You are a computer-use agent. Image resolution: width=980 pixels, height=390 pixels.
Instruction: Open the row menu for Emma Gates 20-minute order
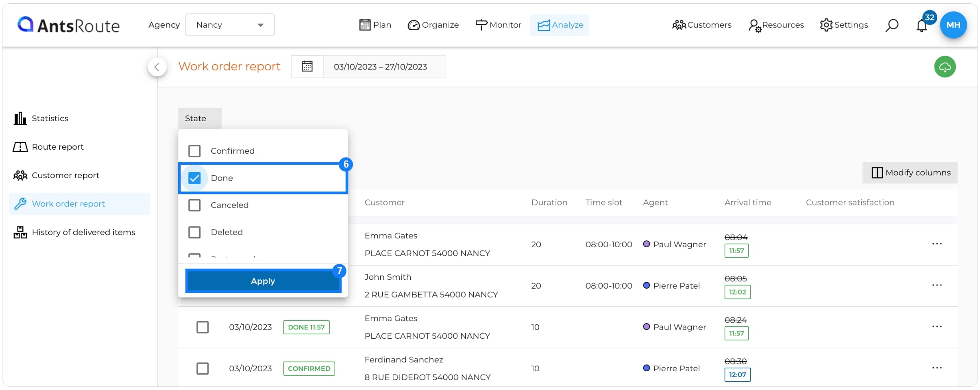click(x=937, y=244)
